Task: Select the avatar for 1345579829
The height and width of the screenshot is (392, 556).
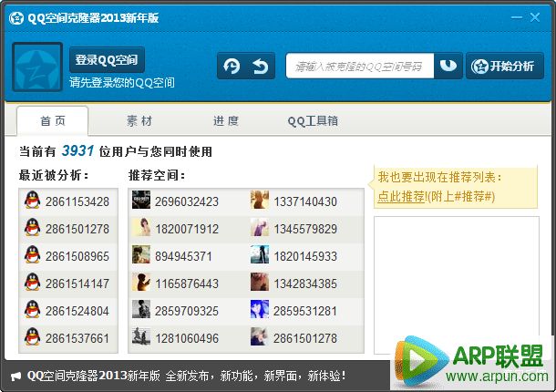Action: 260,227
